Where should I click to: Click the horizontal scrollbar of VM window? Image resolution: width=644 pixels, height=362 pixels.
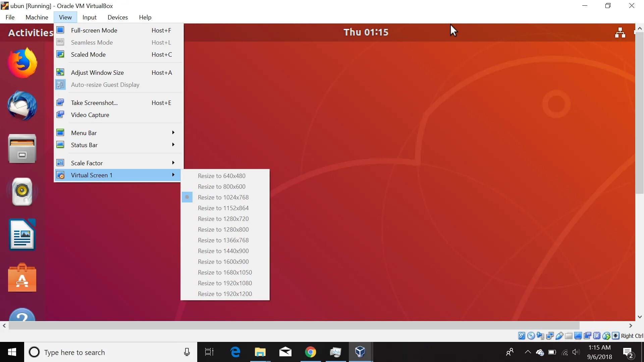(294, 325)
